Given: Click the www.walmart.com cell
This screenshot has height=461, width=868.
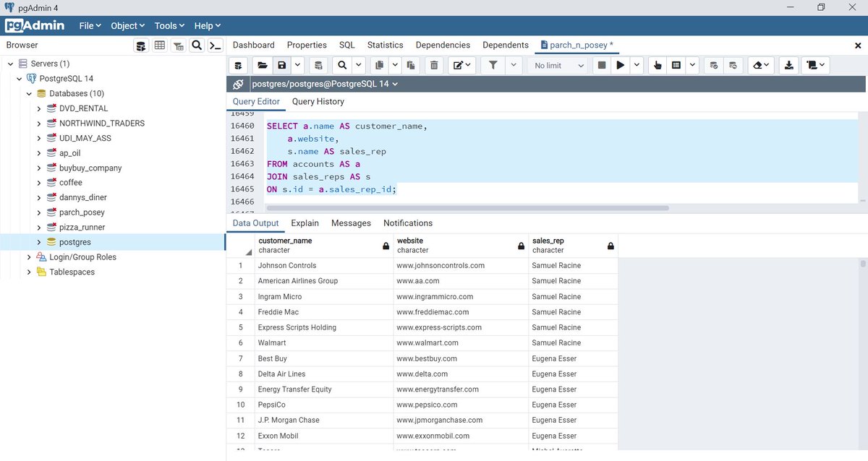Looking at the screenshot, I should click(461, 342).
